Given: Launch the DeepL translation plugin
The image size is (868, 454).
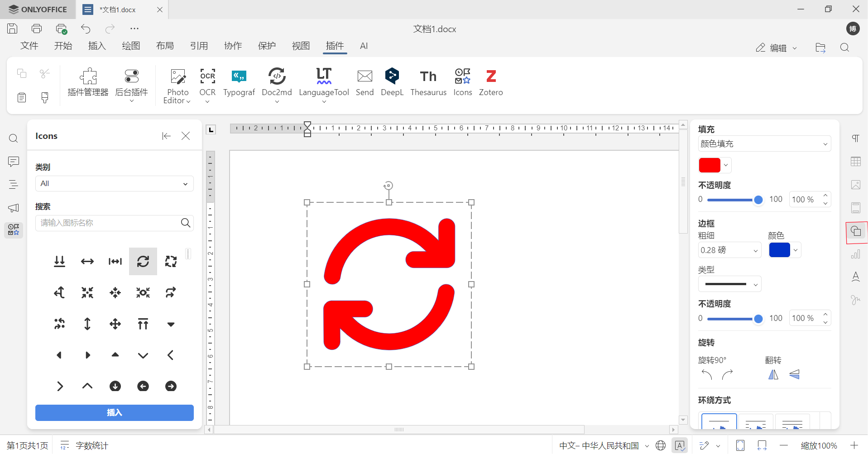Looking at the screenshot, I should (392, 83).
